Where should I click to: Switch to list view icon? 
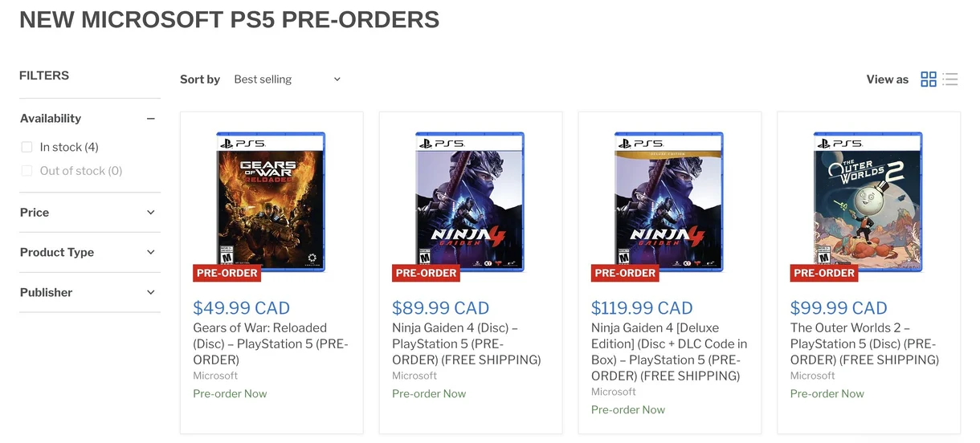(x=950, y=79)
